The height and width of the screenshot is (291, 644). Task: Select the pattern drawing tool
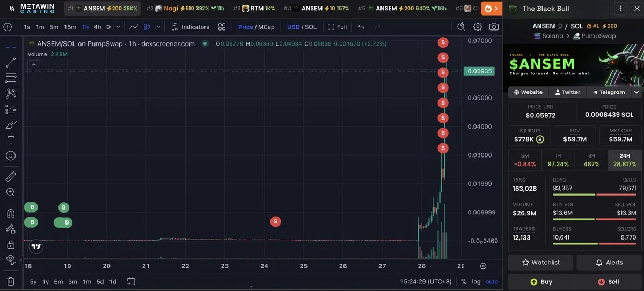pos(11,94)
